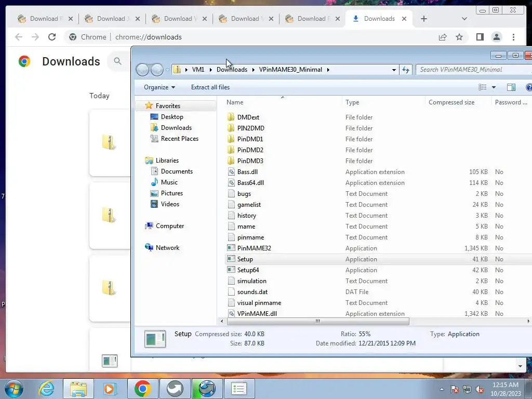Image resolution: width=532 pixels, height=399 pixels.
Task: Open Windows Media Player from taskbar
Action: (109, 389)
